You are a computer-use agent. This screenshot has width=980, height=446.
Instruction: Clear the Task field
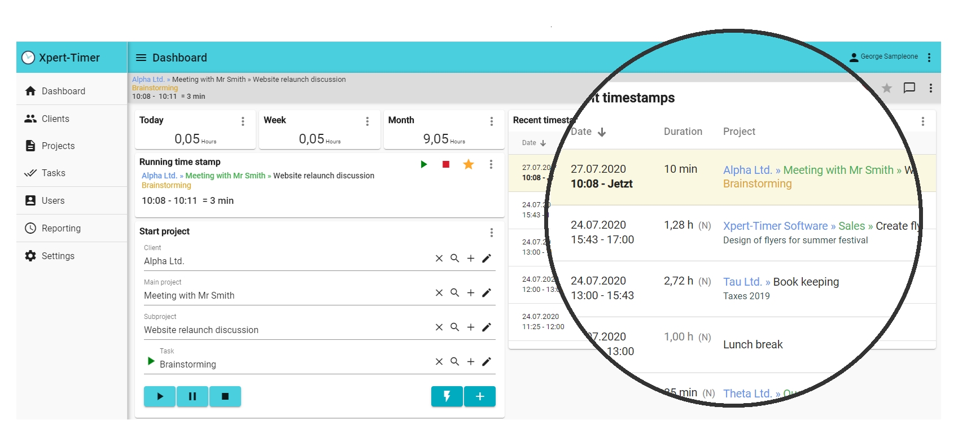click(439, 362)
